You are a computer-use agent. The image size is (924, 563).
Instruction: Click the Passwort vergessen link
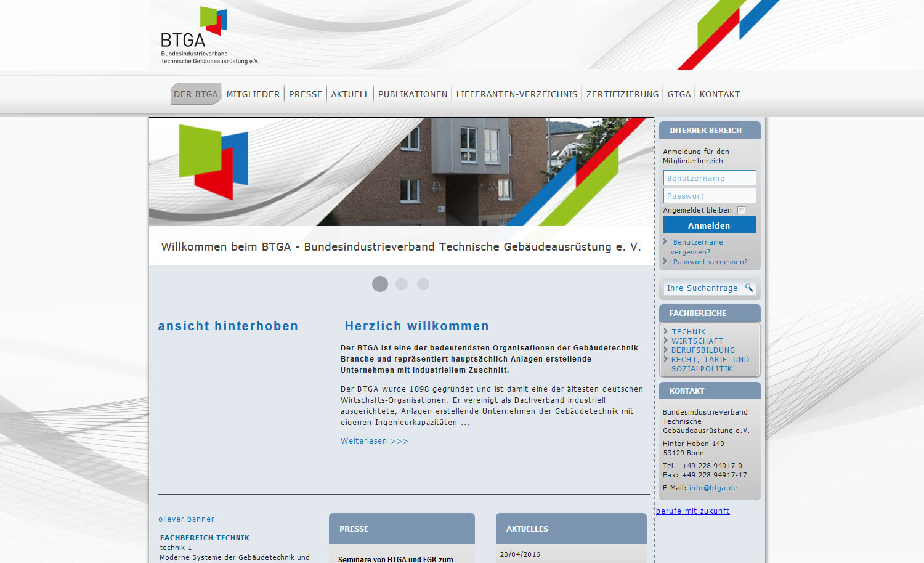click(x=710, y=262)
